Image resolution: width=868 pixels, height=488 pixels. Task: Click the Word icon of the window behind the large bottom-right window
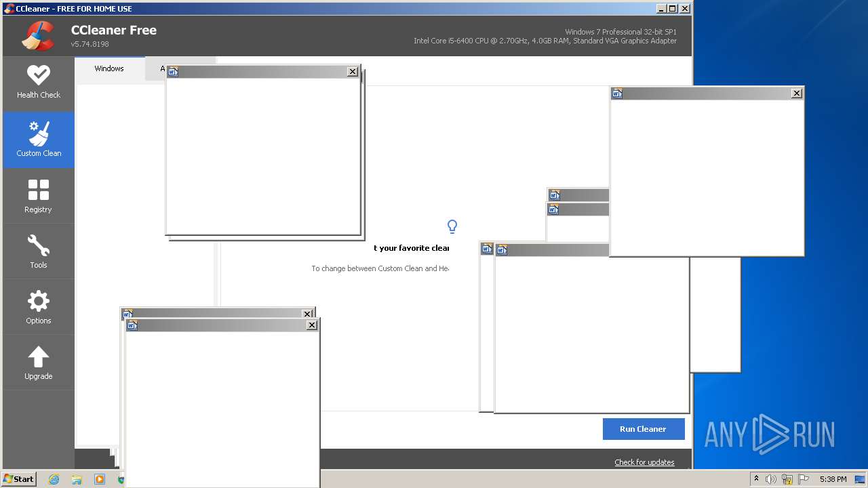tap(487, 249)
